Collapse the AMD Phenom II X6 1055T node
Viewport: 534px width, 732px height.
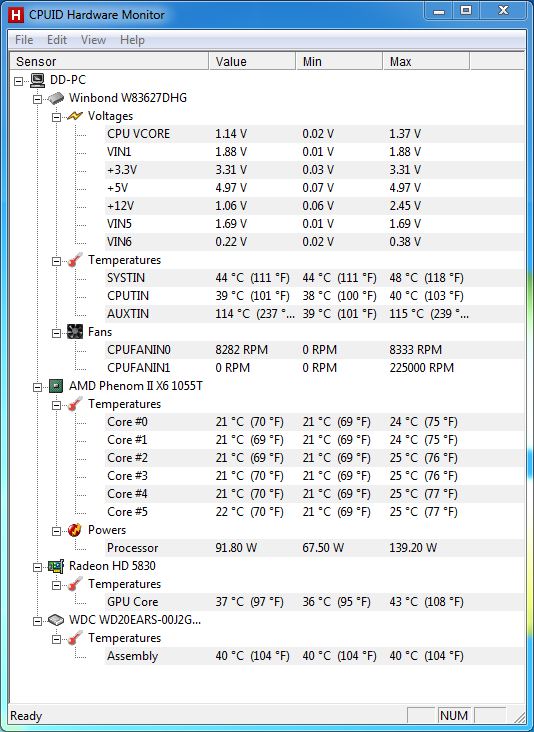coord(37,387)
